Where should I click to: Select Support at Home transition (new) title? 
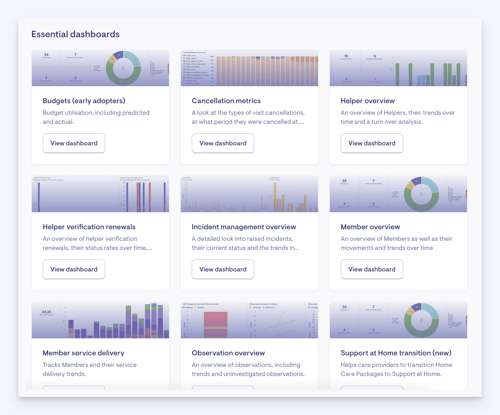click(396, 353)
